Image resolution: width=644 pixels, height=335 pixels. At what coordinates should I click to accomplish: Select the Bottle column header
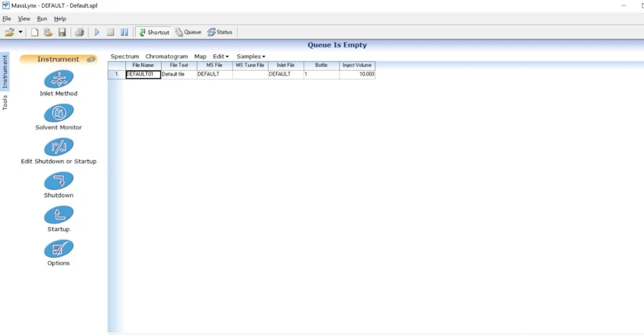tap(321, 65)
